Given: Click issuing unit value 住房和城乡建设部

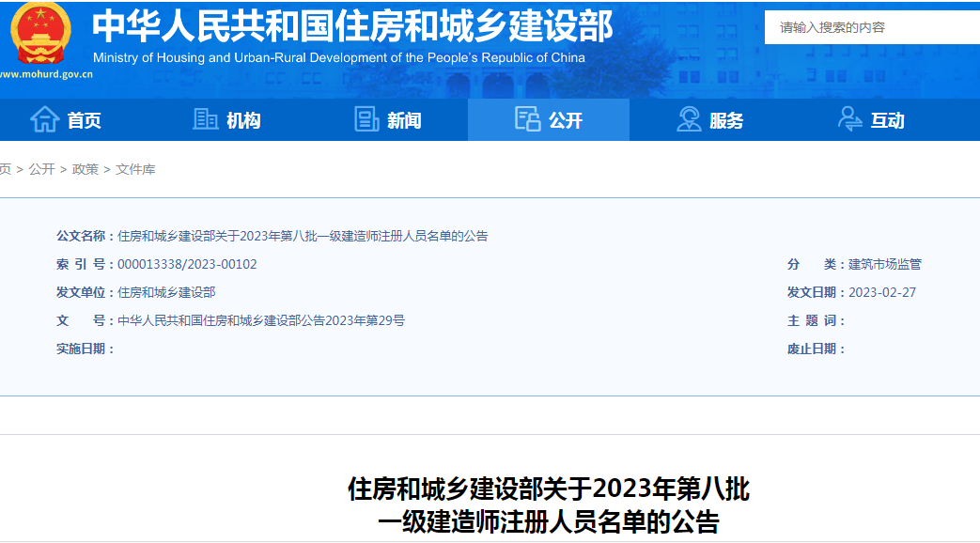Looking at the screenshot, I should (x=166, y=292).
